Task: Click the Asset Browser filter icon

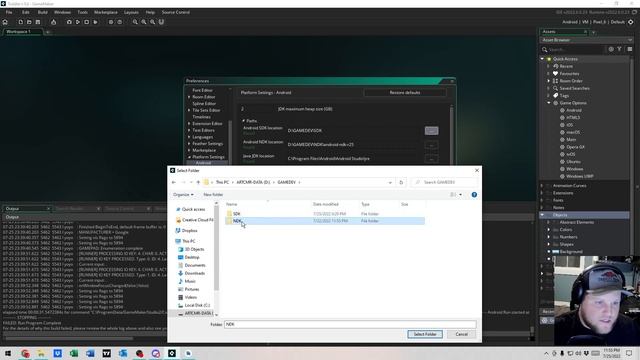Action: 620,49
